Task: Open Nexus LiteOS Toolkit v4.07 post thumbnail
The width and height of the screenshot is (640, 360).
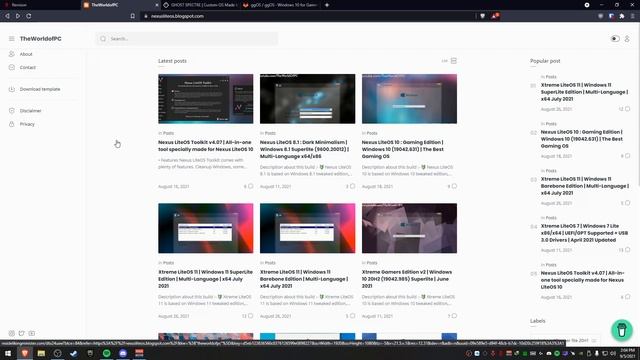Action: click(x=206, y=99)
